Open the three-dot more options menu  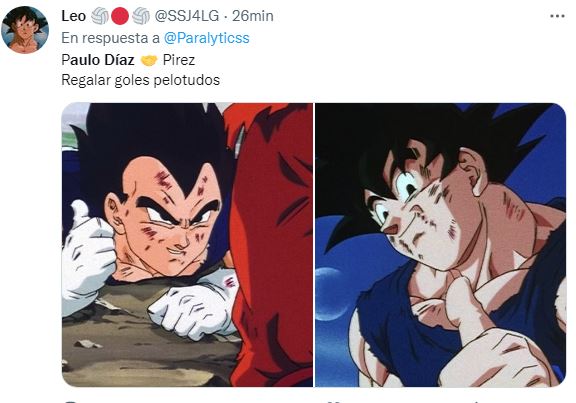click(x=557, y=16)
